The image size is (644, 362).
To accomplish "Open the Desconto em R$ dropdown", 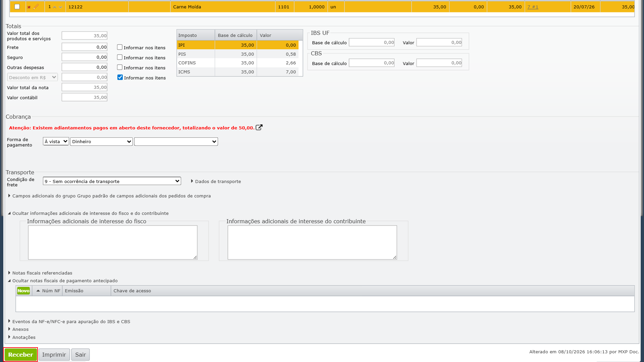I will [33, 77].
